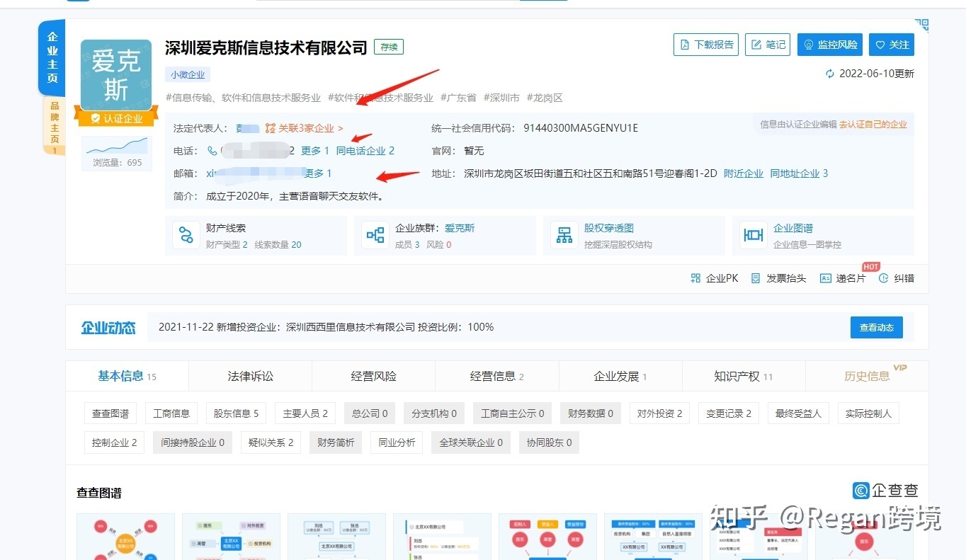
Task: Click the 笔记 notes button
Action: [x=768, y=45]
